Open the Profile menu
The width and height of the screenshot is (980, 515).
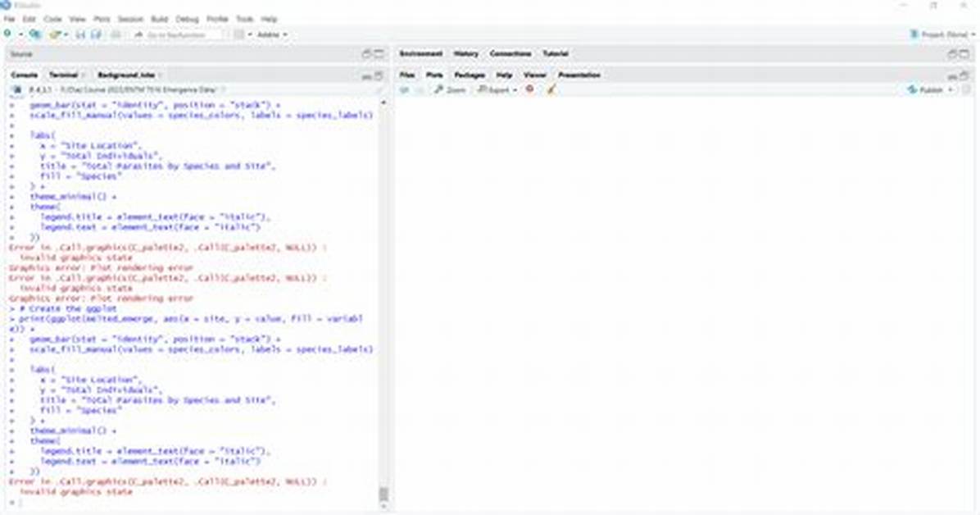(x=217, y=20)
